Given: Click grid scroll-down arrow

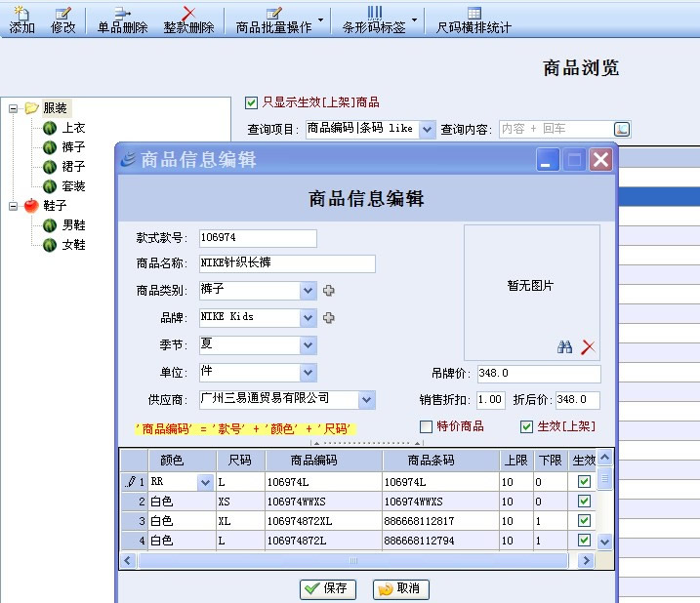Looking at the screenshot, I should [605, 543].
